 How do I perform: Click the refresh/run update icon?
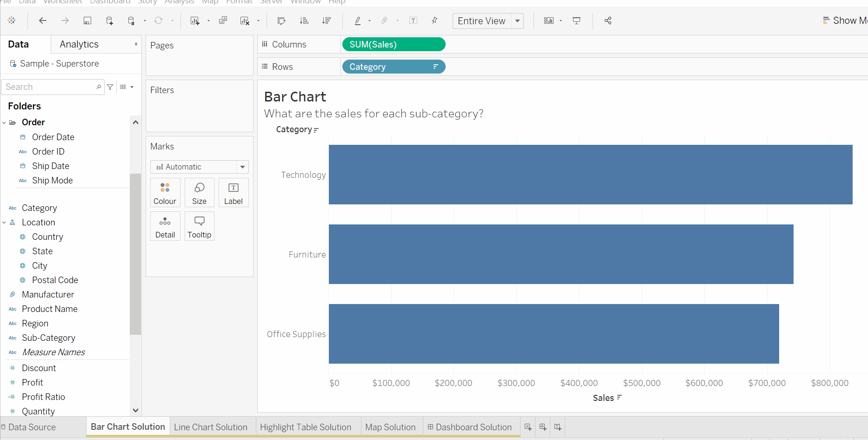point(158,20)
